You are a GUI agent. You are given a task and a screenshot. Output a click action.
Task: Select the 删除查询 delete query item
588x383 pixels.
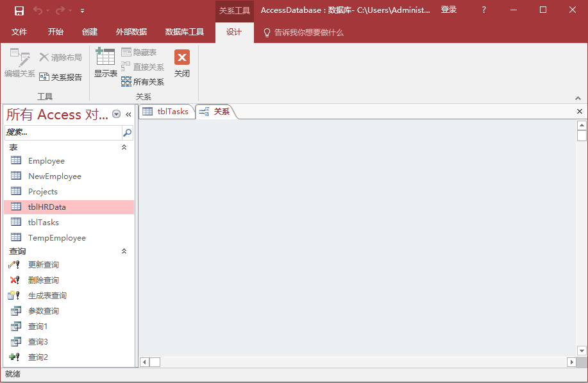pyautogui.click(x=43, y=280)
